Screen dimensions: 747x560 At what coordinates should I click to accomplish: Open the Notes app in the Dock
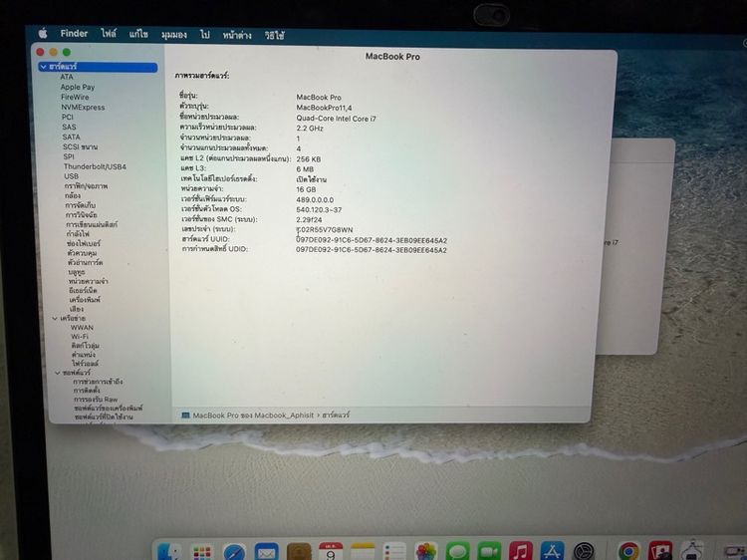click(x=363, y=552)
